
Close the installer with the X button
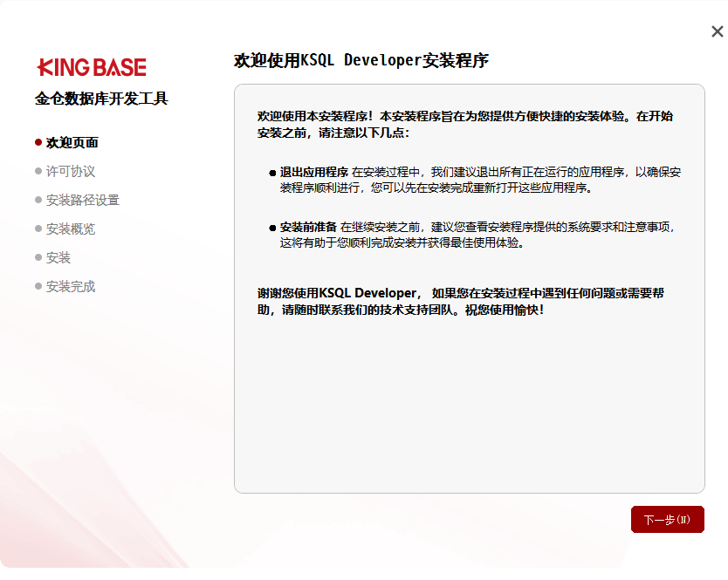pyautogui.click(x=717, y=31)
